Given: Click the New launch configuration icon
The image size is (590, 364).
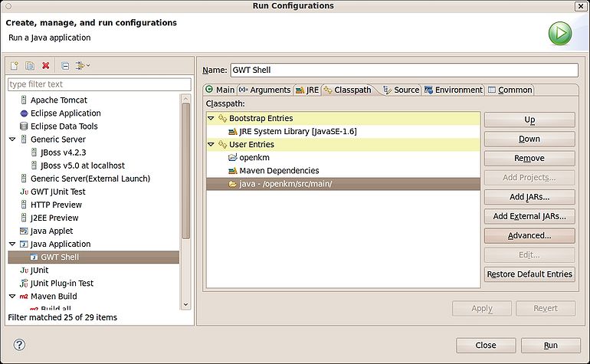Looking at the screenshot, I should point(15,65).
